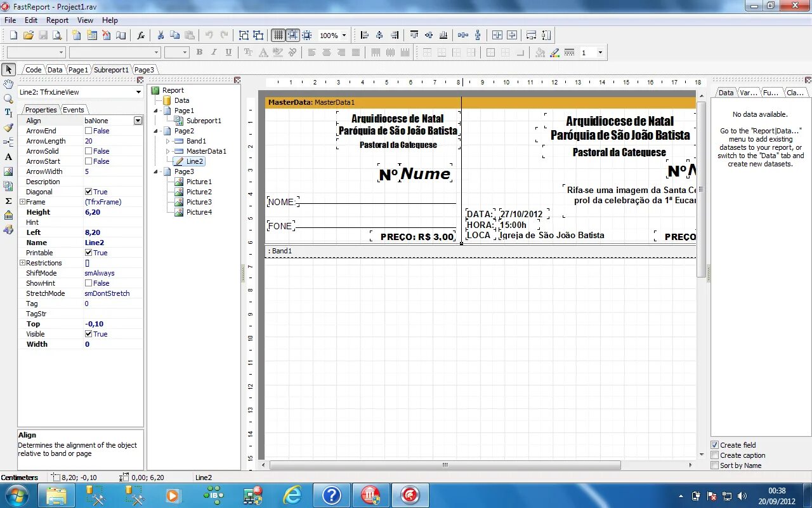This screenshot has width=812, height=508.
Task: Select the Picture object tool
Action: coord(8,171)
